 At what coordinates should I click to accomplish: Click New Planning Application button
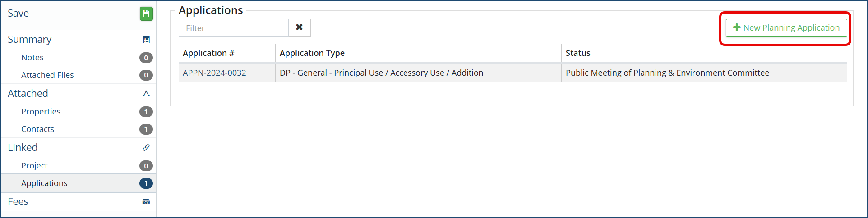786,28
